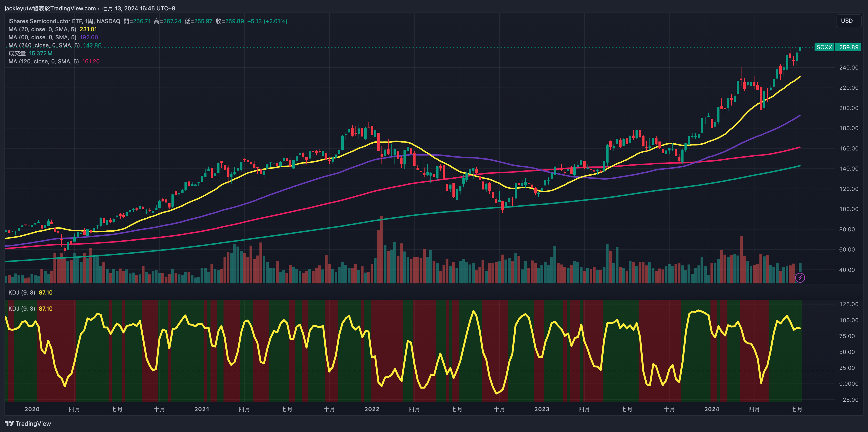Click the purple lightning bolt icon
The width and height of the screenshot is (868, 432).
click(x=800, y=278)
